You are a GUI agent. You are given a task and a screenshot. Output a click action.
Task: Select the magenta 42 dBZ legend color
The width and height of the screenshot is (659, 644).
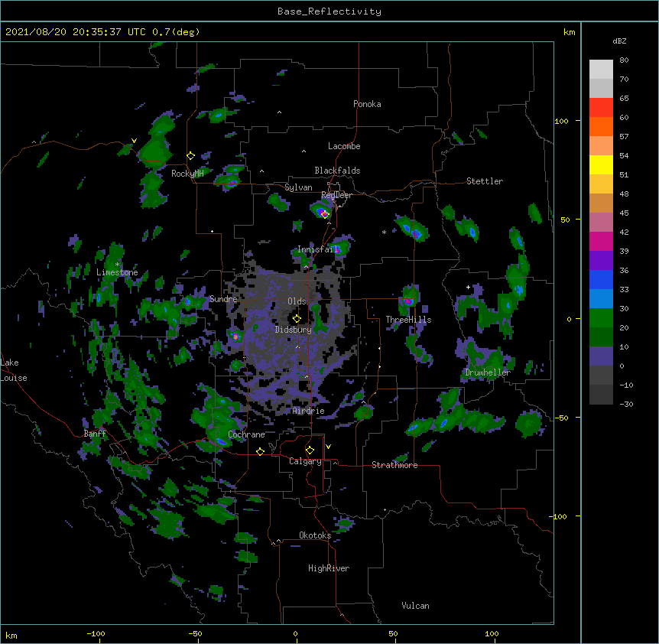pyautogui.click(x=601, y=241)
